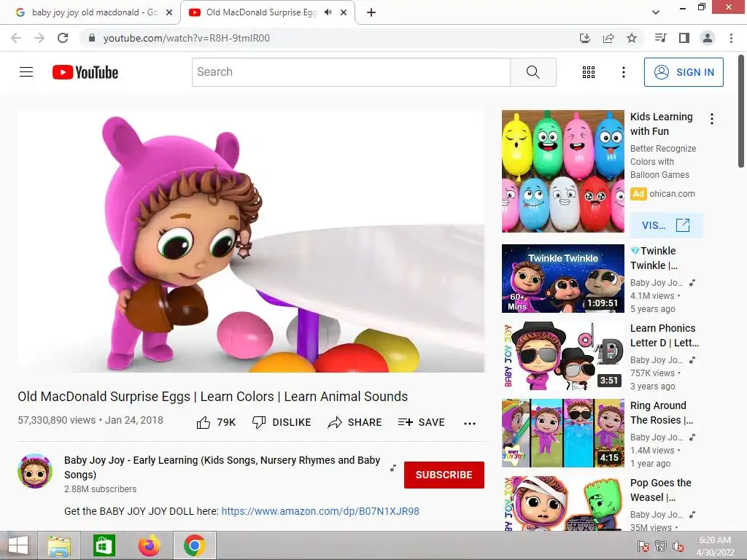Click the site lock security icon
Screen dimensions: 747x560
[92, 38]
